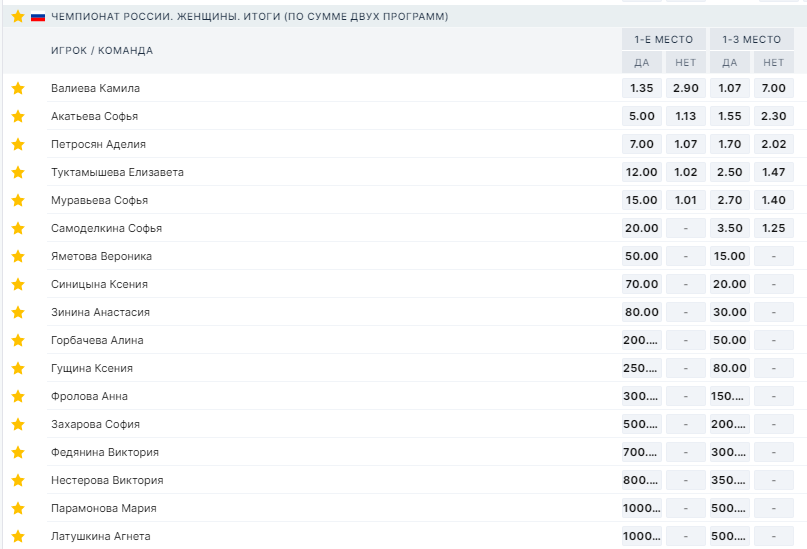
Task: Star the Петросян Аделия row
Action: [17, 144]
